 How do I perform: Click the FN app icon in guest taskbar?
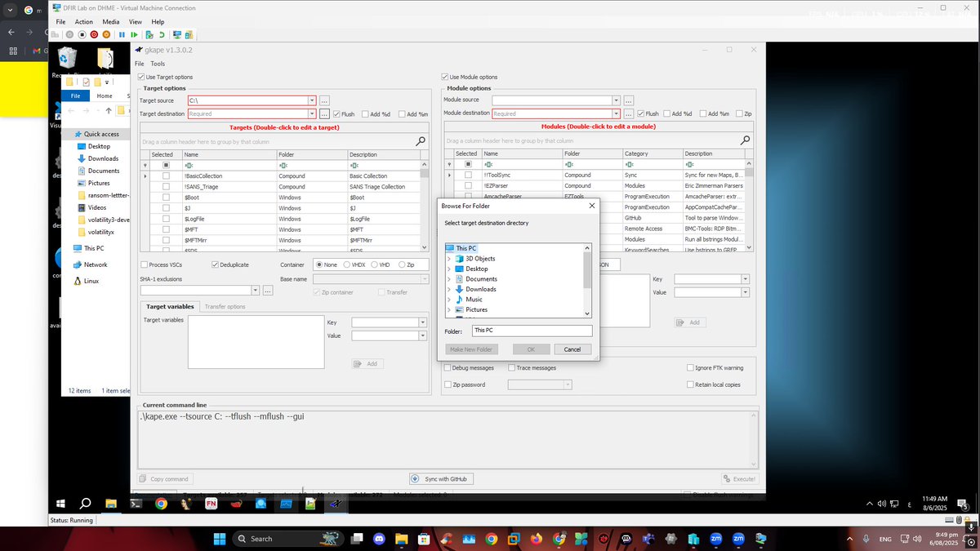coord(211,504)
